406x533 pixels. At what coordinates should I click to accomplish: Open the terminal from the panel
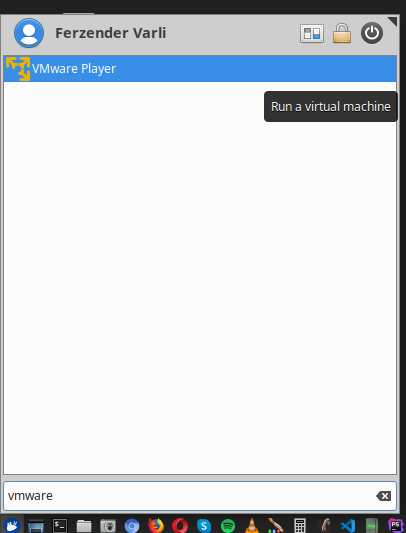(60, 526)
